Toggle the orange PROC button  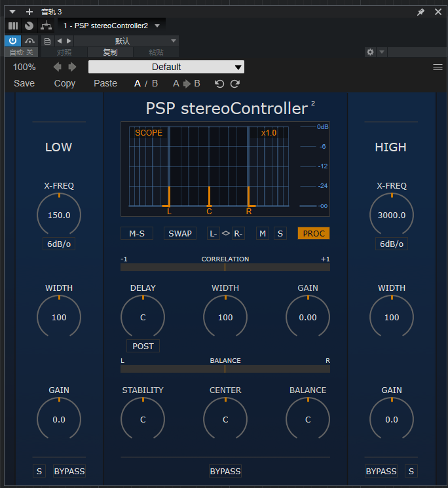(x=314, y=233)
